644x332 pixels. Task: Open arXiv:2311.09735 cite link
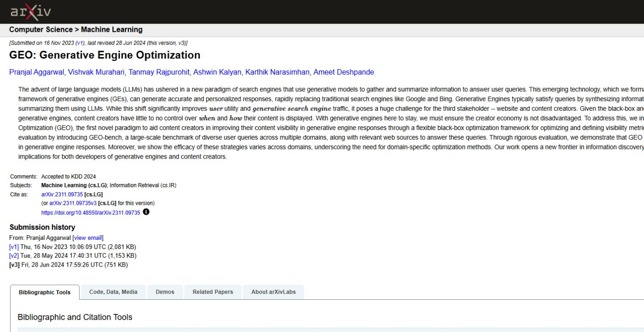pyautogui.click(x=62, y=195)
